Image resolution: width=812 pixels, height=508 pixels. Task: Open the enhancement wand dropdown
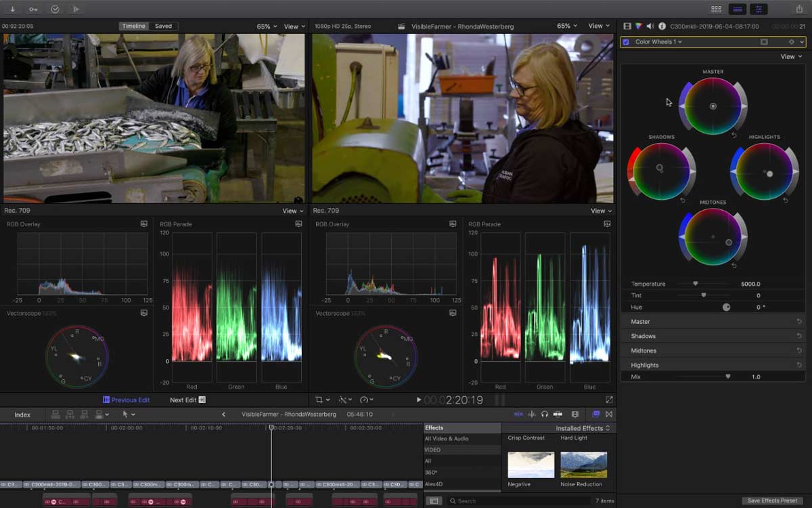click(x=345, y=400)
